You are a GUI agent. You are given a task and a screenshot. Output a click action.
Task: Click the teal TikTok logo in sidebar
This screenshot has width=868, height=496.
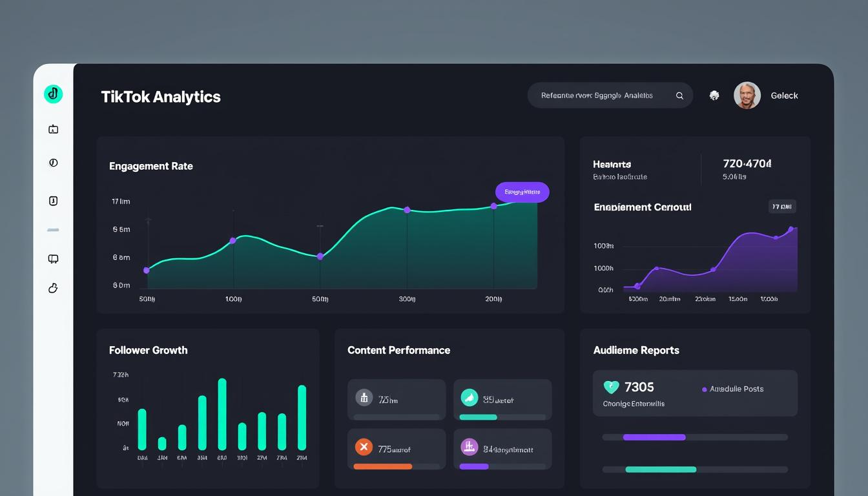click(53, 94)
